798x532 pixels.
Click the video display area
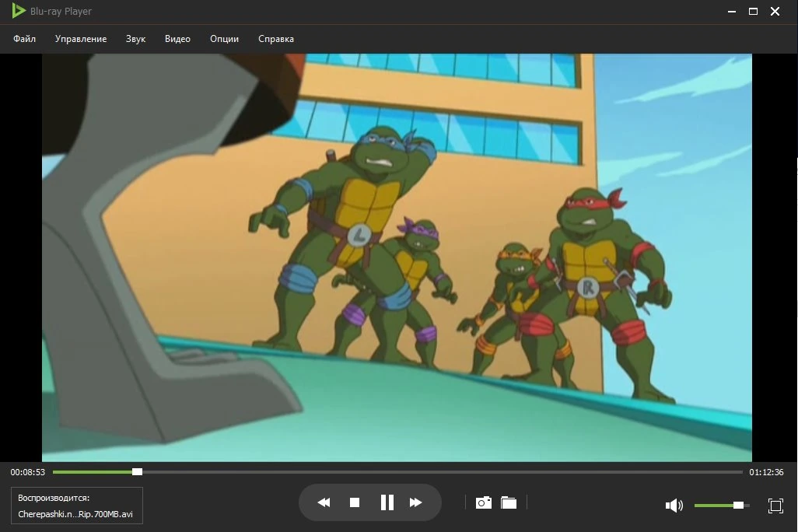click(x=397, y=257)
